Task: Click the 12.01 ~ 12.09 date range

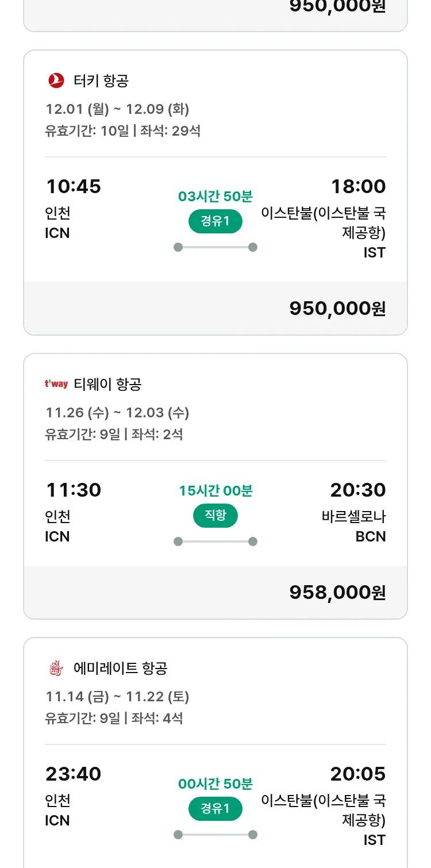Action: (x=117, y=109)
